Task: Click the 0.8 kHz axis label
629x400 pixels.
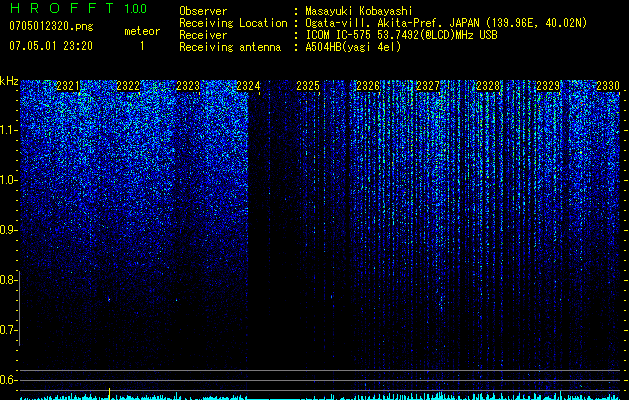Action: [8, 280]
